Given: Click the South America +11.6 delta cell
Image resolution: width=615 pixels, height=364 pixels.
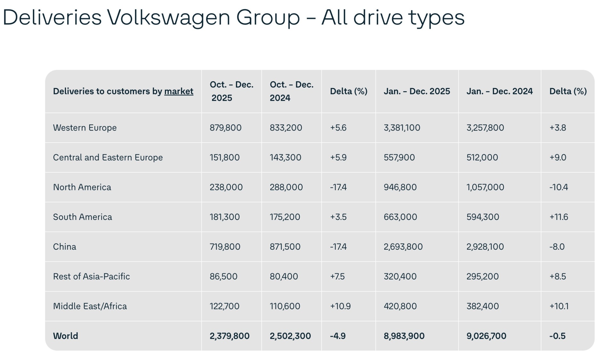Looking at the screenshot, I should tap(558, 217).
